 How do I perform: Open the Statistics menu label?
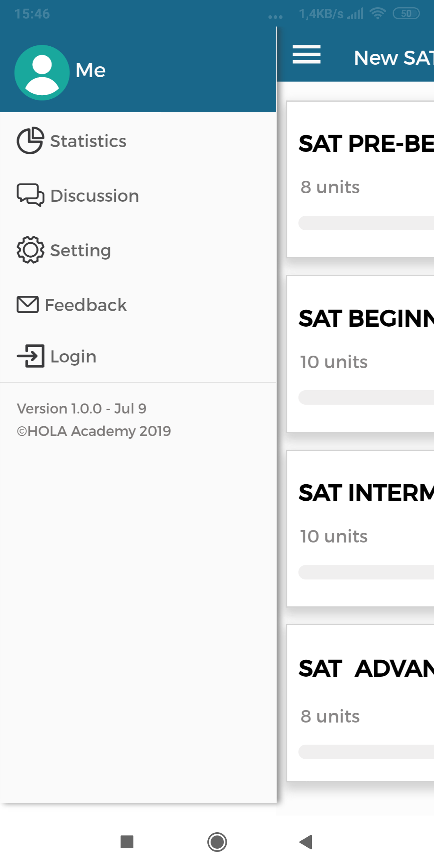(x=88, y=141)
